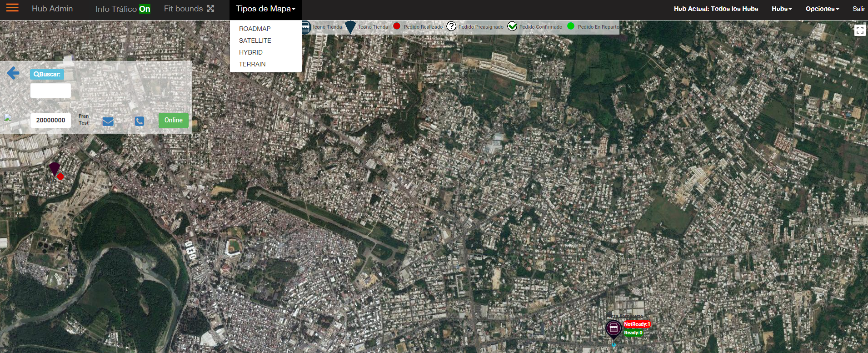Click the blue back arrow icon

(x=13, y=73)
